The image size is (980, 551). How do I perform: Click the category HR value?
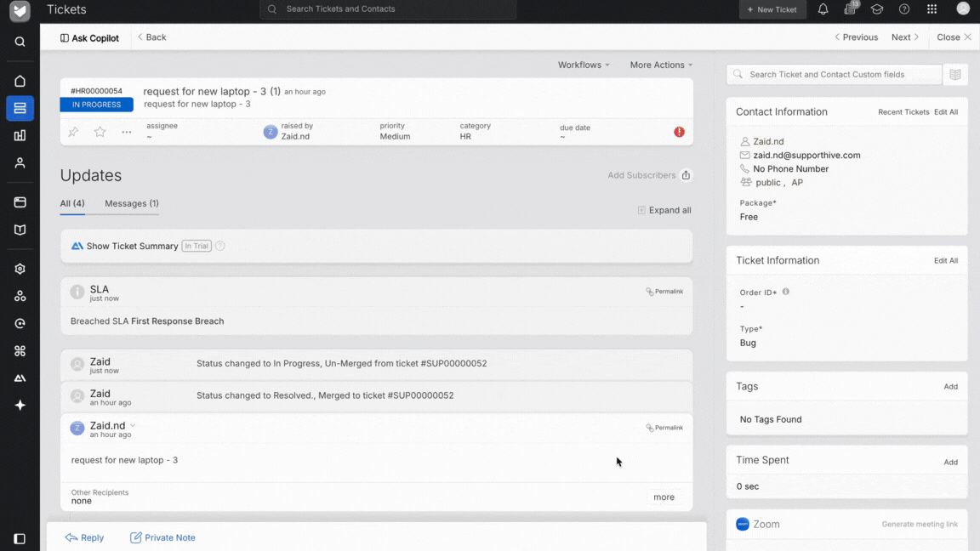pyautogui.click(x=465, y=136)
